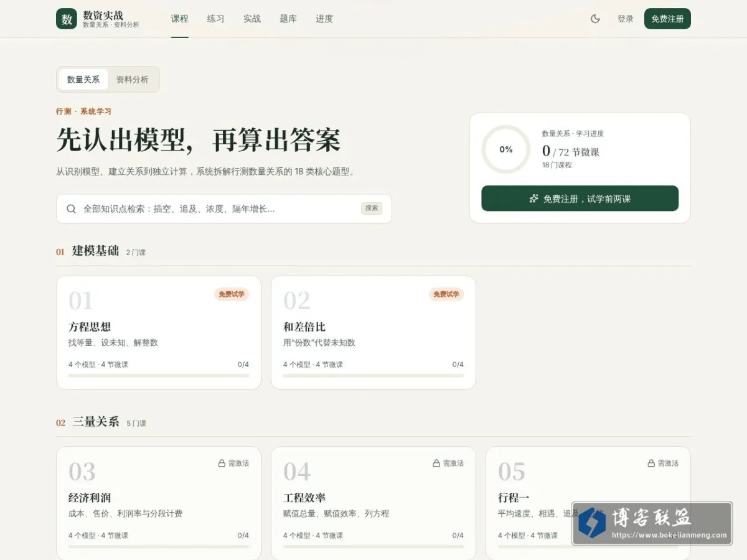Click progress bar on 和差倍比 card
Image resolution: width=747 pixels, height=560 pixels.
[x=374, y=376]
